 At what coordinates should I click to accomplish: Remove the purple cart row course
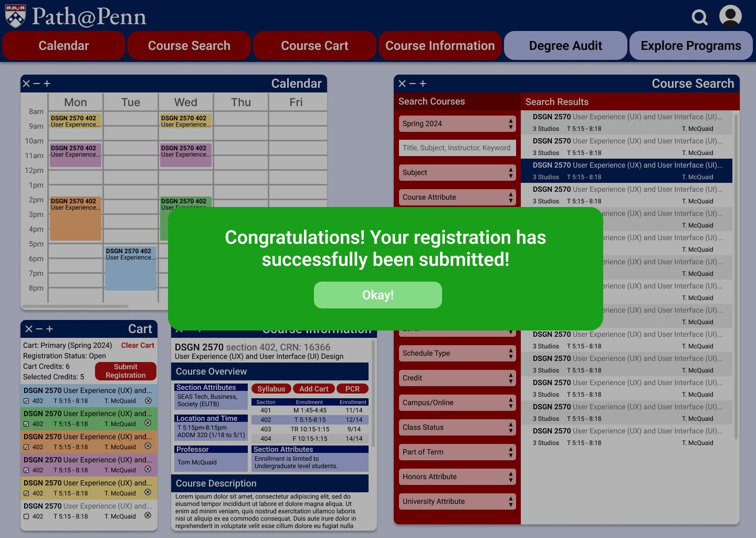click(148, 469)
